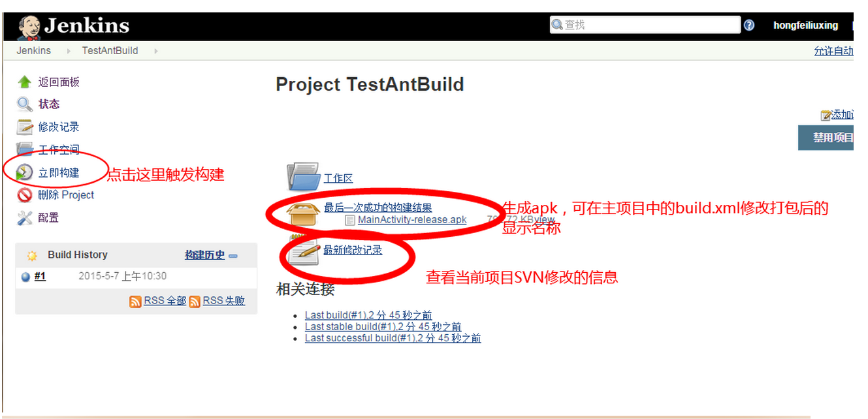The image size is (868, 419).
Task: Click the 允许自动 refresh link
Action: pyautogui.click(x=833, y=51)
